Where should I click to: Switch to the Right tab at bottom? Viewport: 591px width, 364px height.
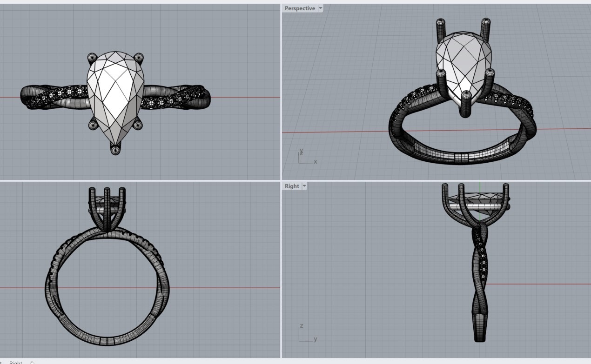(16, 362)
